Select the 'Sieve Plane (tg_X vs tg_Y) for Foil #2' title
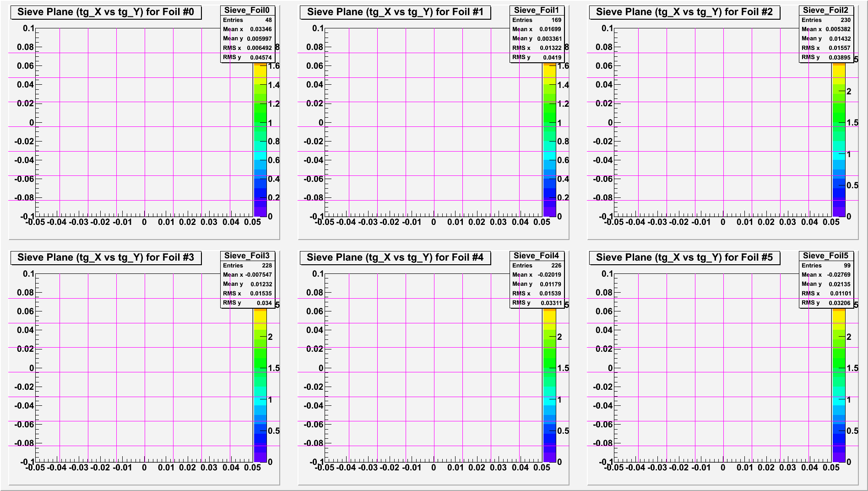This screenshot has height=491, width=868. (x=684, y=12)
